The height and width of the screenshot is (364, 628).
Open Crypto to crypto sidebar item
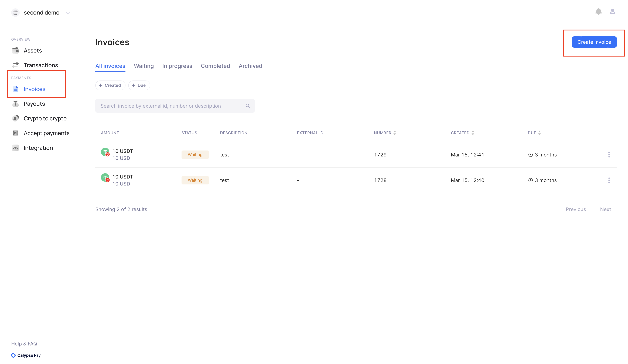click(x=45, y=118)
